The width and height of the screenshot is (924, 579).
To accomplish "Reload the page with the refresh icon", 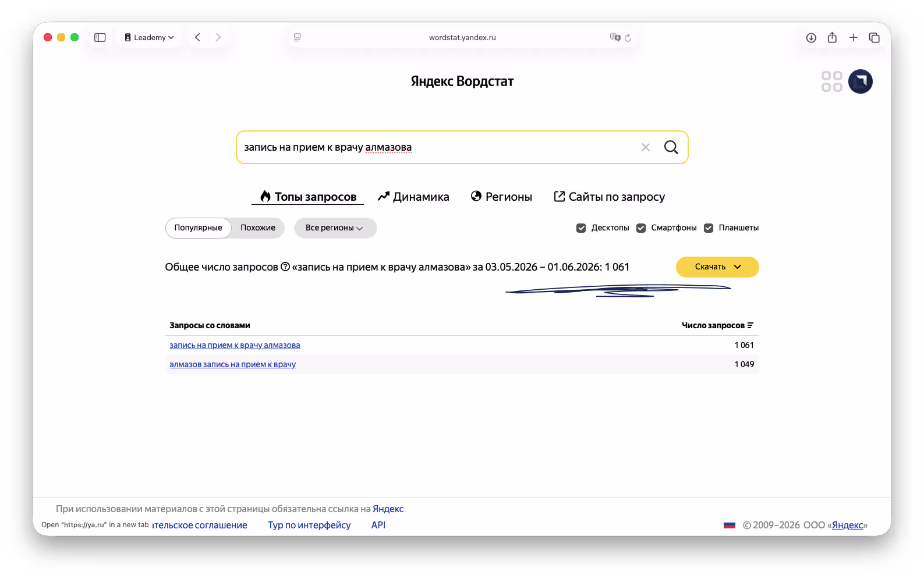I will (x=628, y=38).
